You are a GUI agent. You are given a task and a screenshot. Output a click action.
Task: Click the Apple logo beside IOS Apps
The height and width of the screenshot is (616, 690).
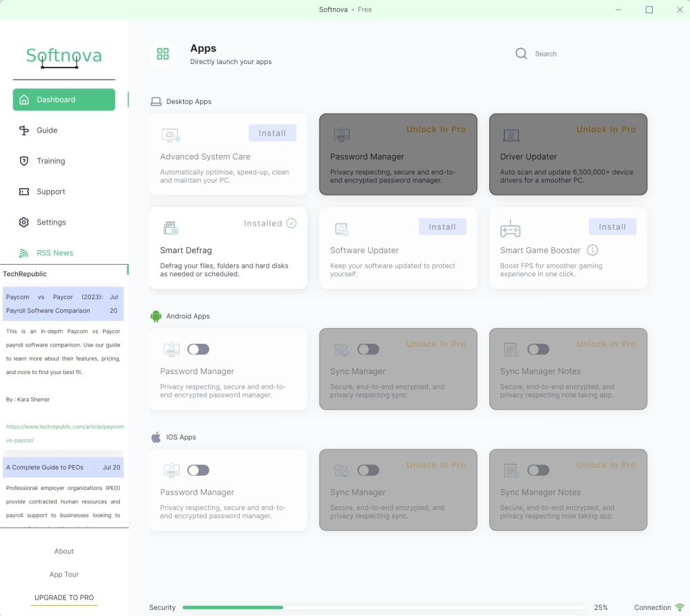click(x=156, y=437)
